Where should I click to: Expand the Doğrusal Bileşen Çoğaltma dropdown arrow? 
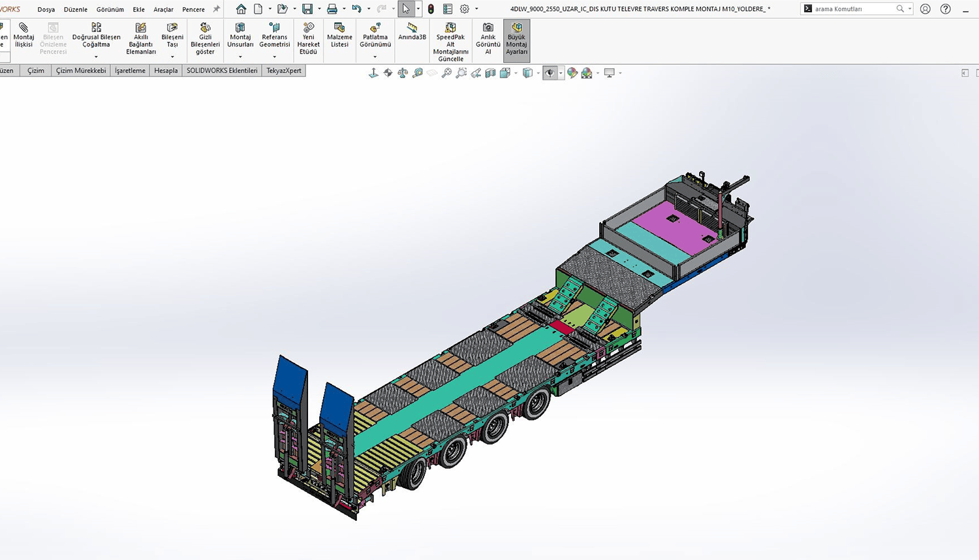tap(96, 57)
